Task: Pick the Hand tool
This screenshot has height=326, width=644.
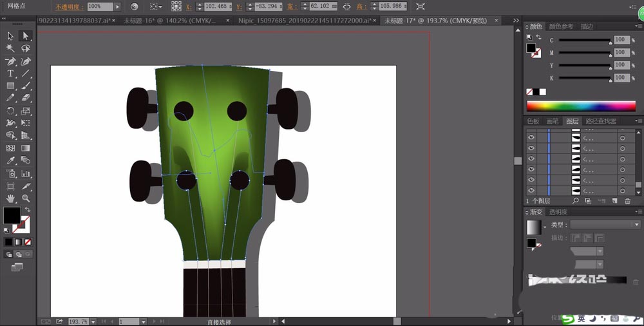Action: coord(11,198)
